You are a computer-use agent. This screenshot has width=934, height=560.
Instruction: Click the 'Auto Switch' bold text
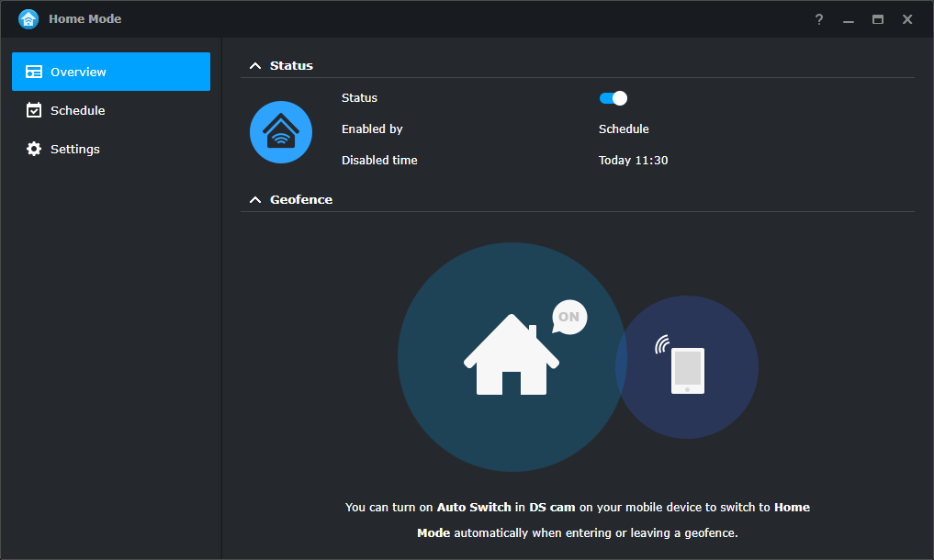point(474,507)
